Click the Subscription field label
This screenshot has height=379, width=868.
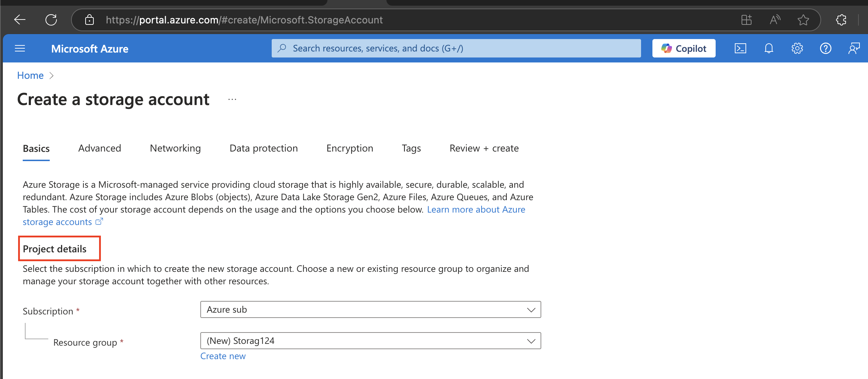pos(48,311)
